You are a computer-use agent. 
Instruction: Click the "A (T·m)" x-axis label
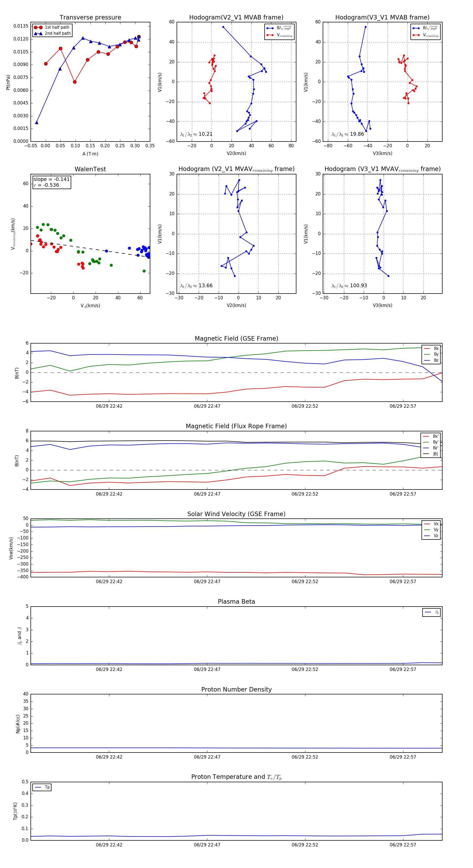[x=90, y=154]
